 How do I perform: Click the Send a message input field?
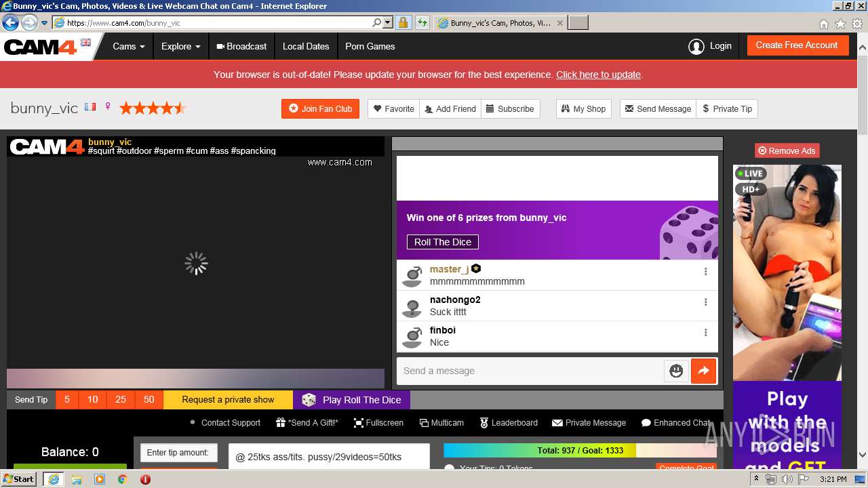tap(530, 371)
